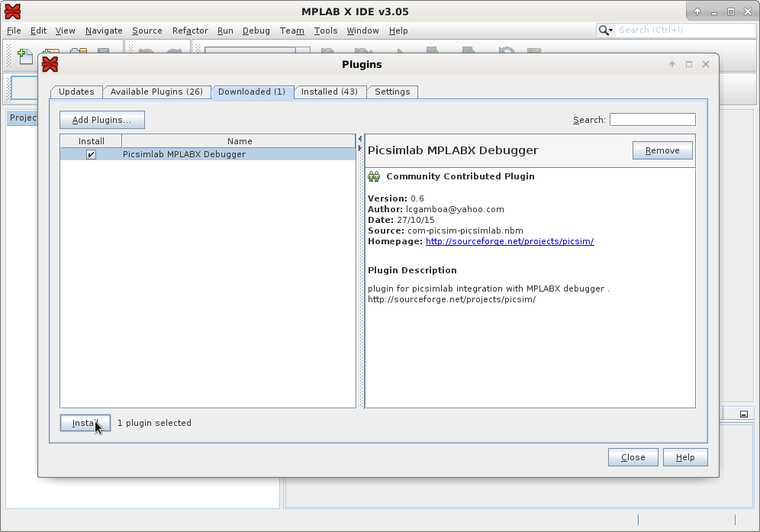
Task: Click inside the plugin Search field
Action: coord(652,119)
